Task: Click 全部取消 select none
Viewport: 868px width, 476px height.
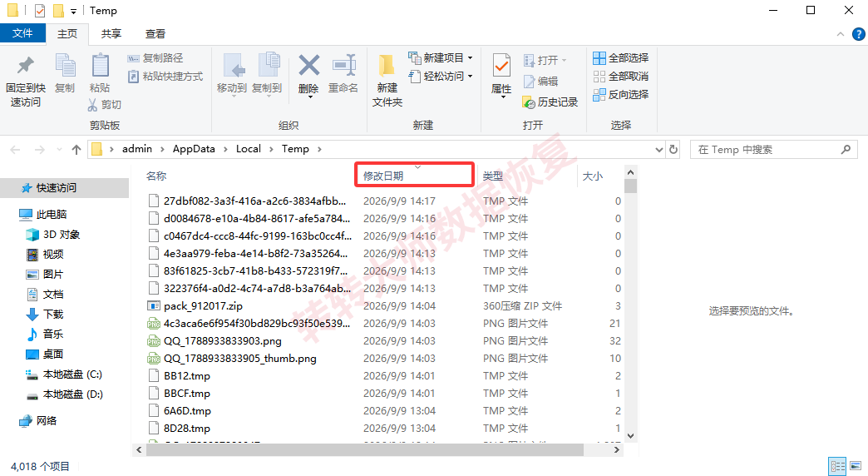Action: pos(620,76)
